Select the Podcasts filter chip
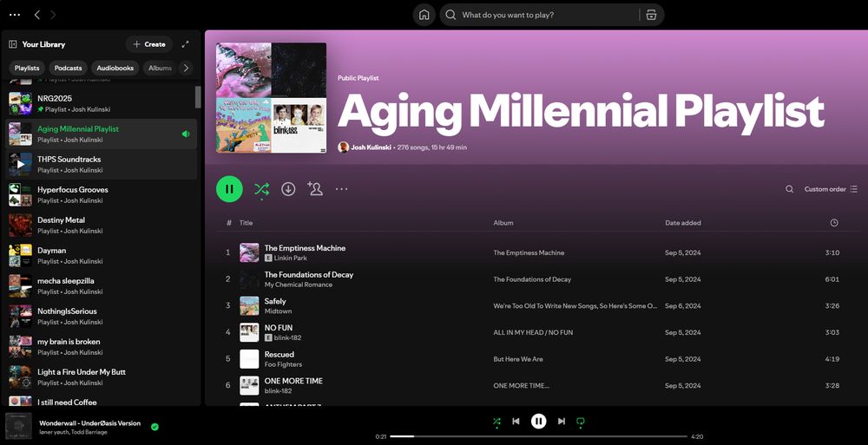This screenshot has height=445, width=868. 68,68
